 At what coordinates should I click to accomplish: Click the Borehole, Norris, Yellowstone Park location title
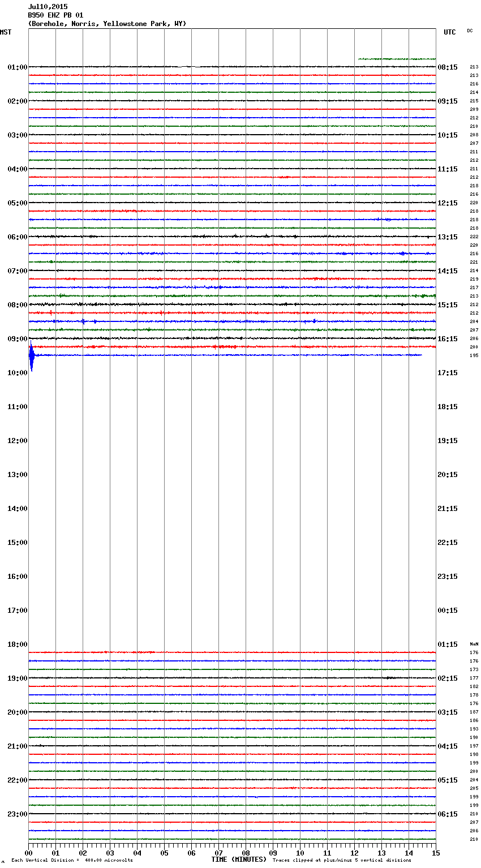coord(107,24)
